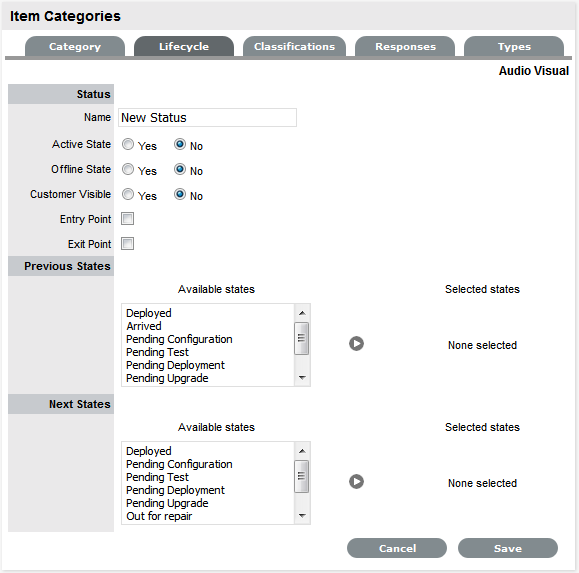Set Active State to Yes

point(128,144)
